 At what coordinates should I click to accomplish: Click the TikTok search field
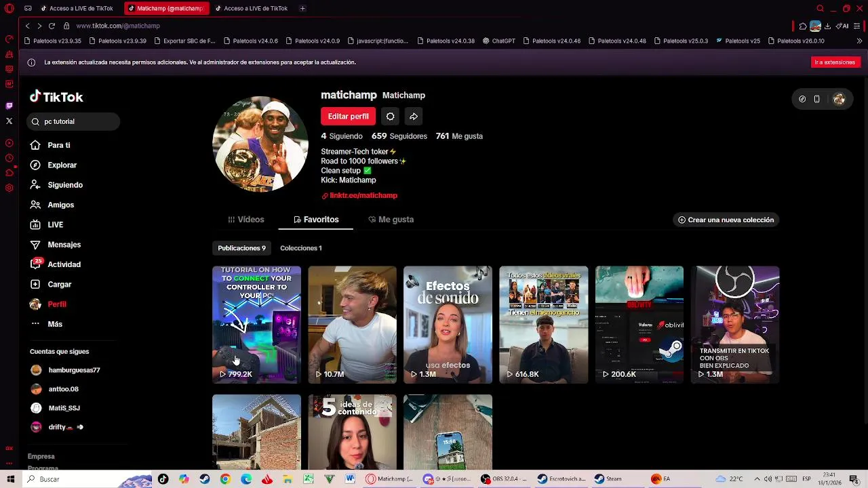tap(74, 121)
